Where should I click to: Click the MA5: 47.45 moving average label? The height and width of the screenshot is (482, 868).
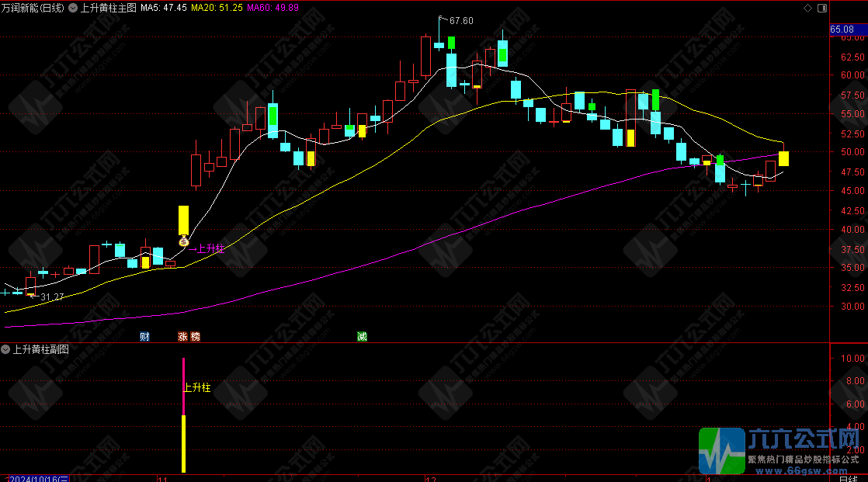(x=163, y=8)
